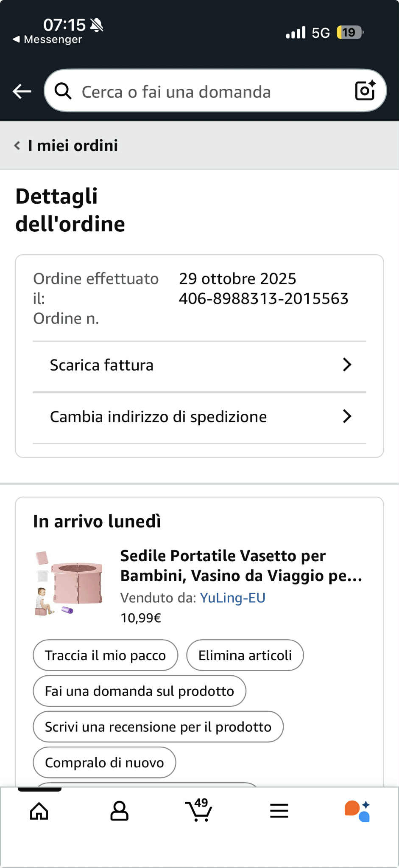Go to the Home tab
The image size is (399, 868).
pyautogui.click(x=39, y=811)
